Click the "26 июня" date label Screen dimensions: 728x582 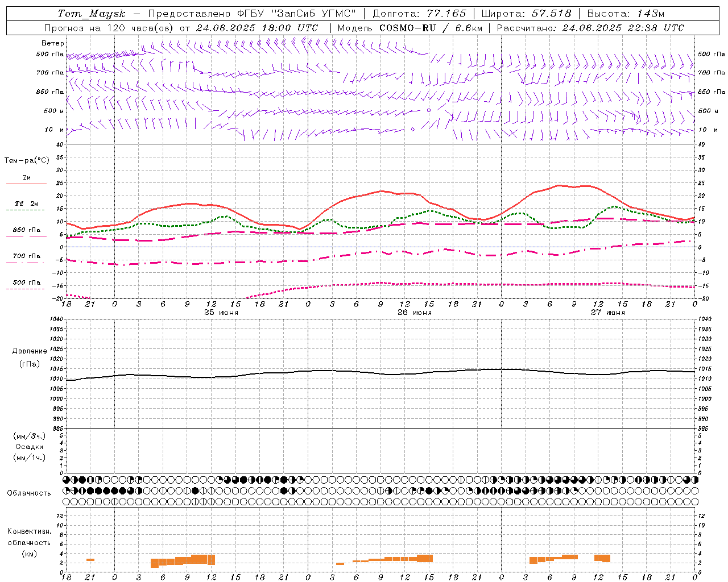coord(415,313)
